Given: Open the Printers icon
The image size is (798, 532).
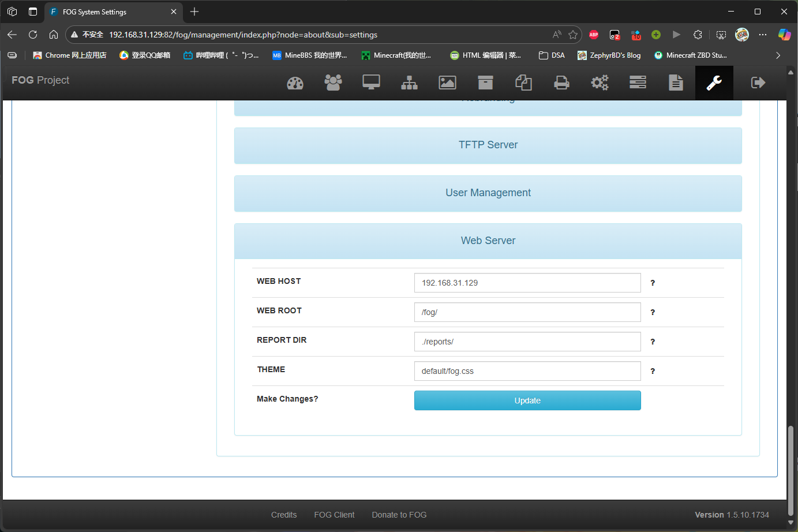Looking at the screenshot, I should 561,83.
